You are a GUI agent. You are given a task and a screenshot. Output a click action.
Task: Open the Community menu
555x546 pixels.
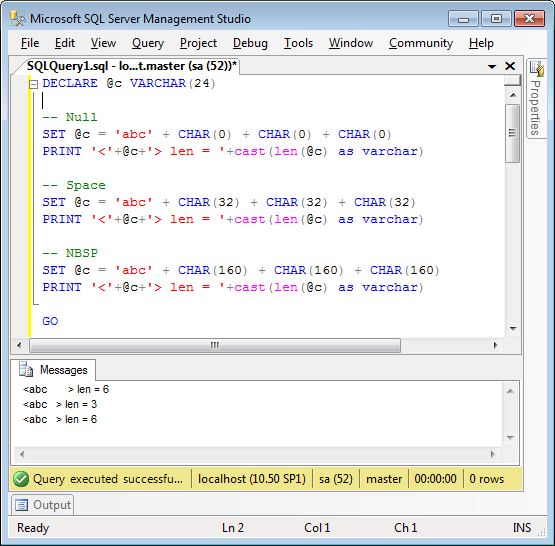(421, 43)
